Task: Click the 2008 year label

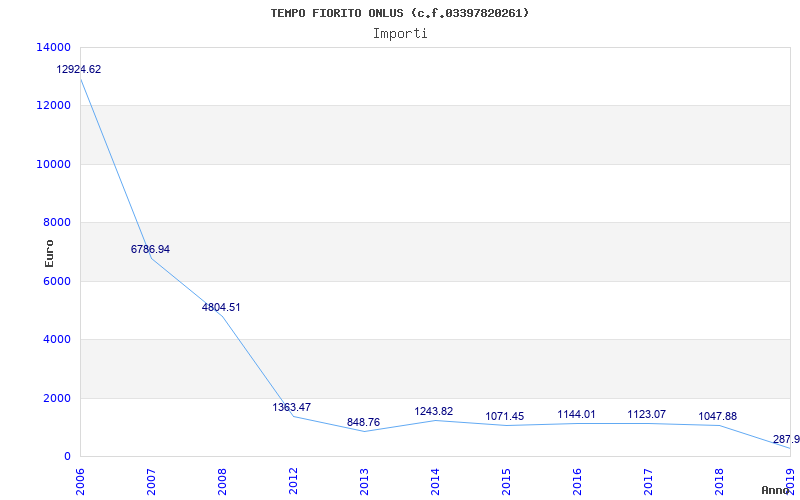Action: (222, 481)
